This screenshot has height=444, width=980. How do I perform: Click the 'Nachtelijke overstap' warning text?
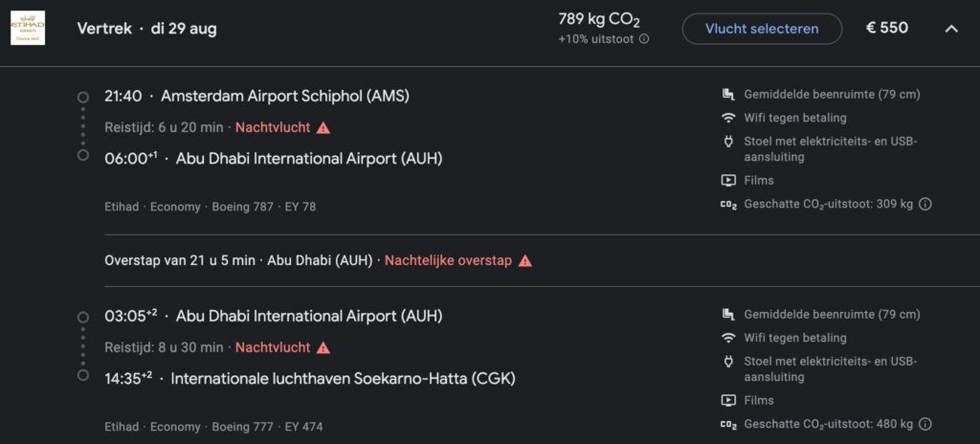tap(448, 260)
